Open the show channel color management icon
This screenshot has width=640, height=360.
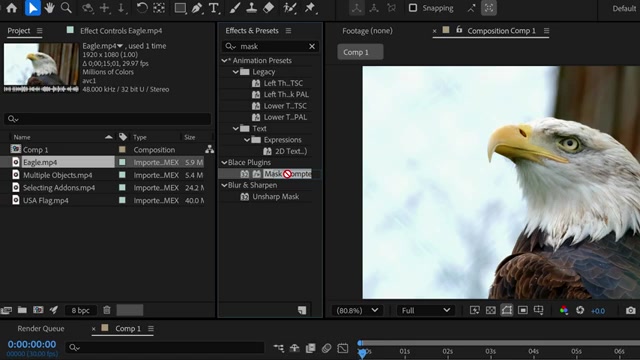pyautogui.click(x=564, y=311)
